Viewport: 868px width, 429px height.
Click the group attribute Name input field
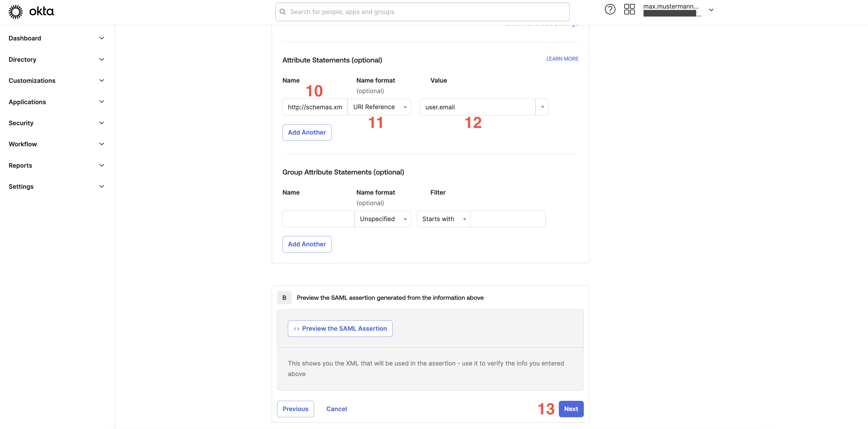[318, 219]
